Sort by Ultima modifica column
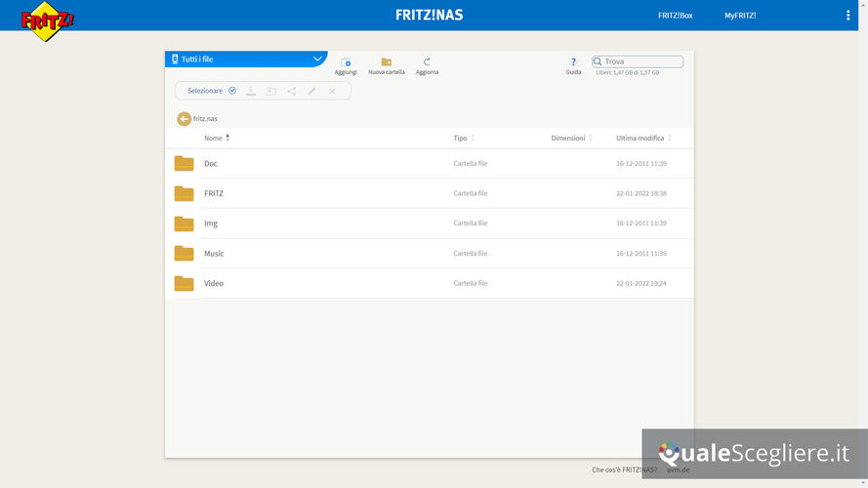 pos(641,138)
